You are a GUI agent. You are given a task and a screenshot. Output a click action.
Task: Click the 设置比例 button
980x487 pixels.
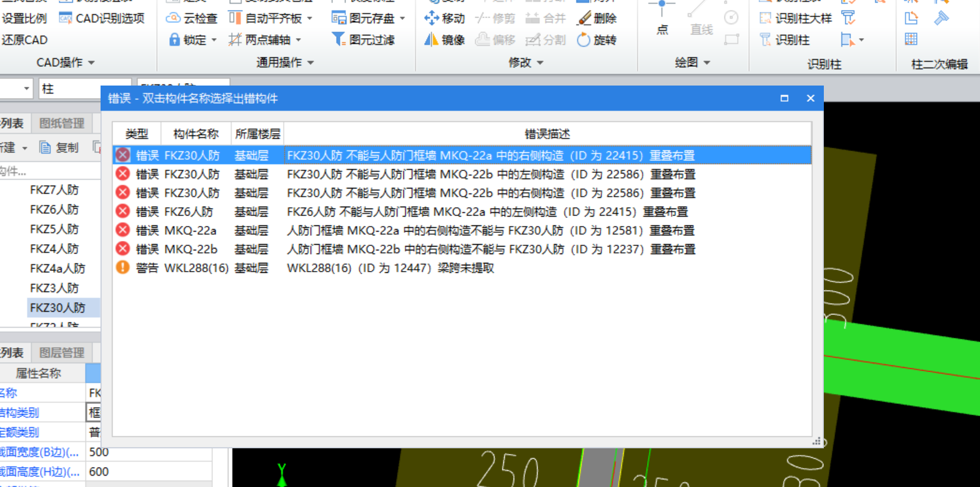(x=24, y=18)
